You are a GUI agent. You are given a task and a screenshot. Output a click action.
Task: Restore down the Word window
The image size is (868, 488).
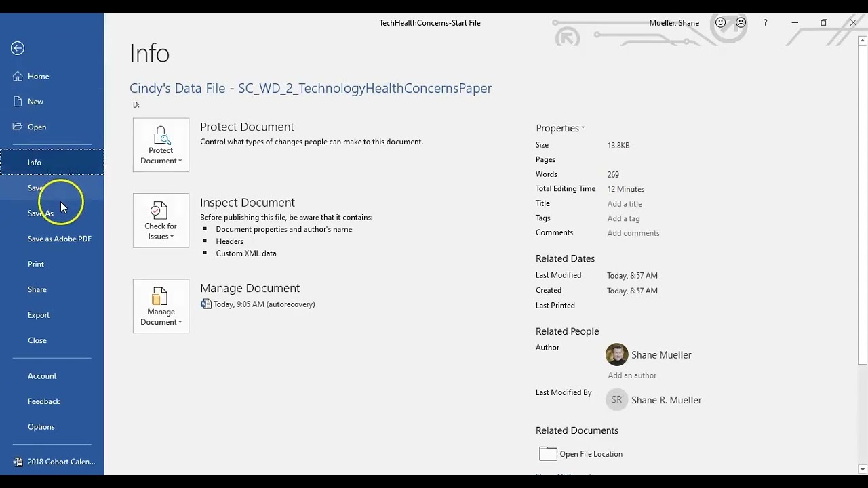824,22
